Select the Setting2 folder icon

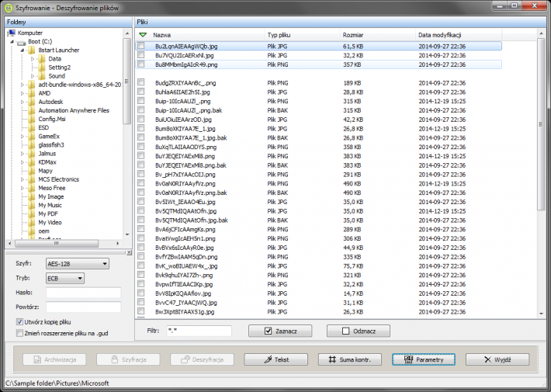tap(42, 68)
